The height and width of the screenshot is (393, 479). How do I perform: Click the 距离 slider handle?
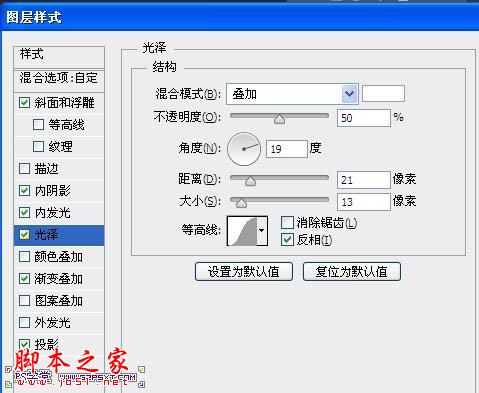(250, 181)
